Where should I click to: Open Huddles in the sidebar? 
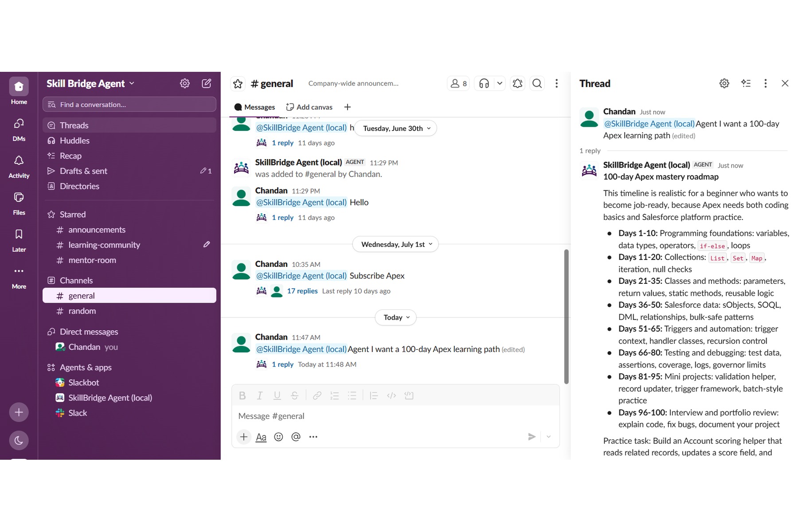pos(129,141)
